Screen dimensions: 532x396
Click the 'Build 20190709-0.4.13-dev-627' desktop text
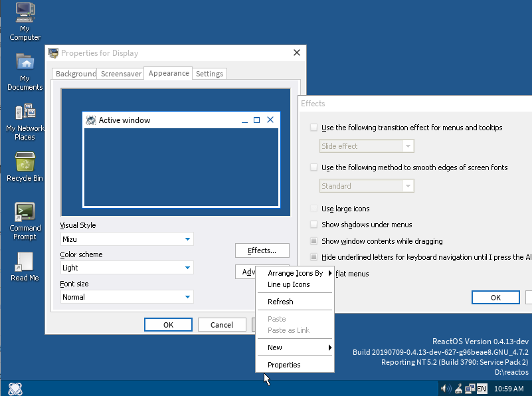click(x=440, y=352)
